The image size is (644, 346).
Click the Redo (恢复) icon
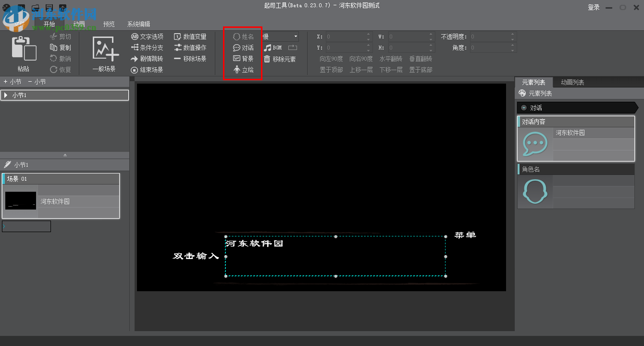[x=54, y=70]
